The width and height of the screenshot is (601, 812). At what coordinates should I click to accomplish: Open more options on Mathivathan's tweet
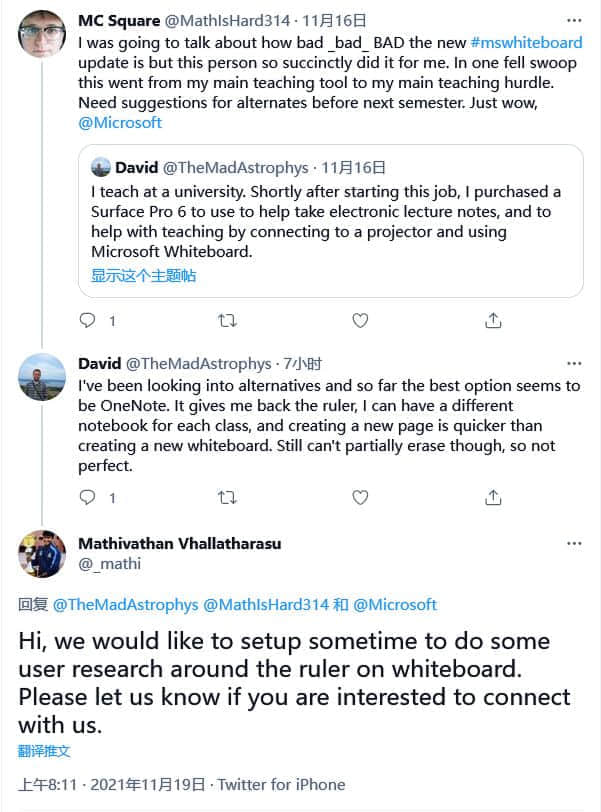tap(574, 544)
